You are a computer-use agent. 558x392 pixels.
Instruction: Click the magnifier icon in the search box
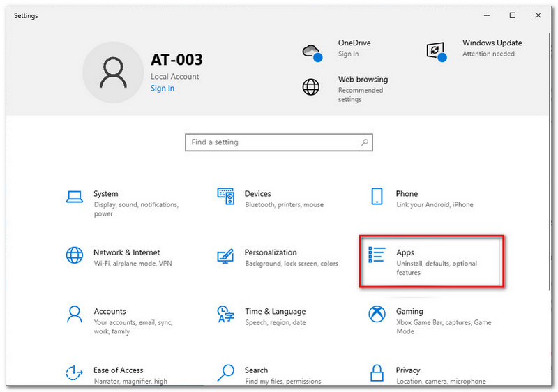(x=364, y=142)
